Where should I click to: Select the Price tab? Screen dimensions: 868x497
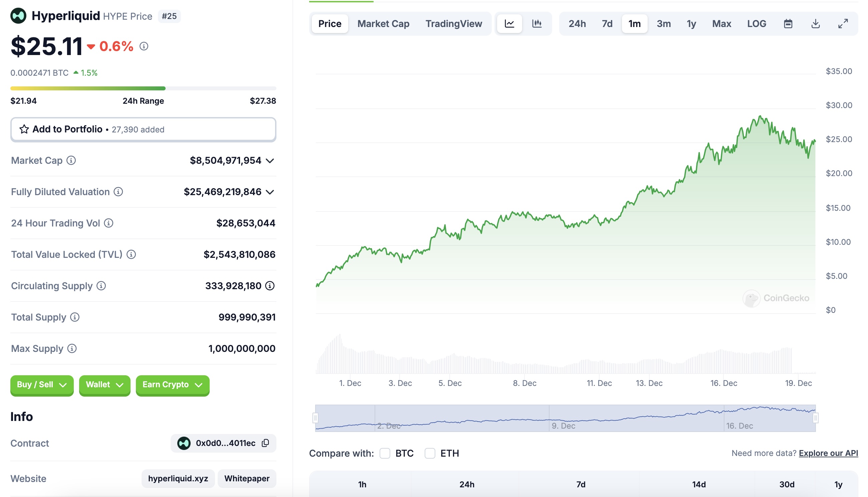[330, 24]
